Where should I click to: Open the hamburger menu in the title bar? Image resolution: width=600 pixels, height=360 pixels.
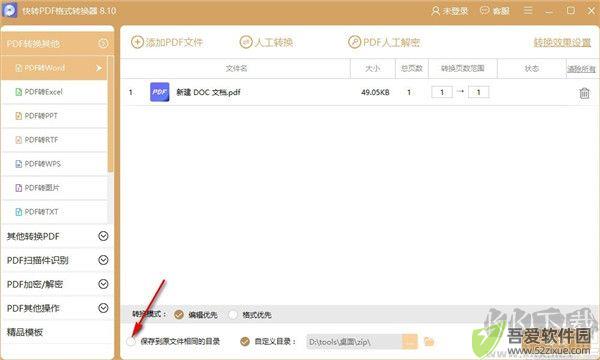point(528,10)
